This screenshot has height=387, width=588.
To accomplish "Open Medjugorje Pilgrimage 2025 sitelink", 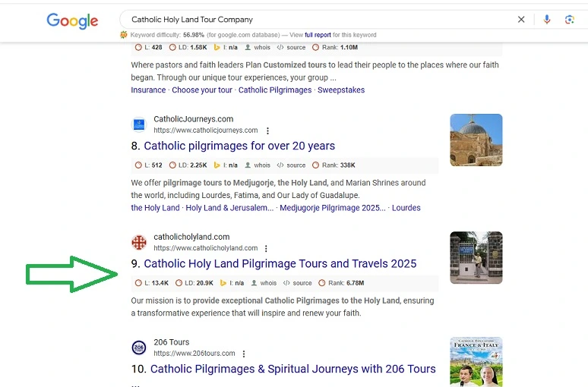I will 333,208.
